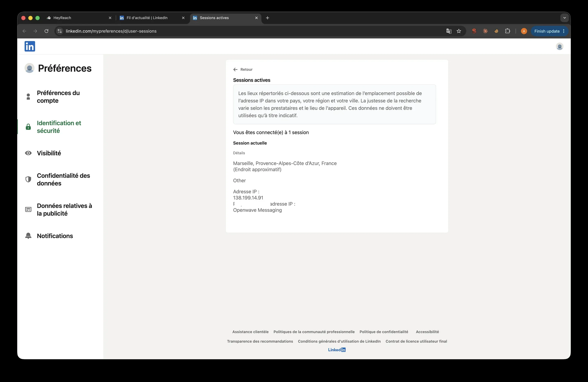Open Transparence des recommandations link
The width and height of the screenshot is (588, 382).
pos(260,341)
